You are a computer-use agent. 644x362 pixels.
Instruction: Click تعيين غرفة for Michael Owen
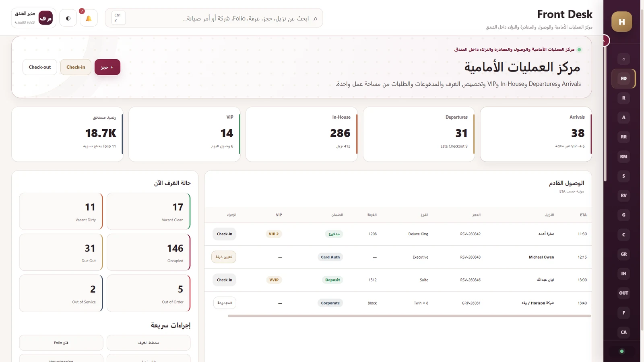pos(224,257)
